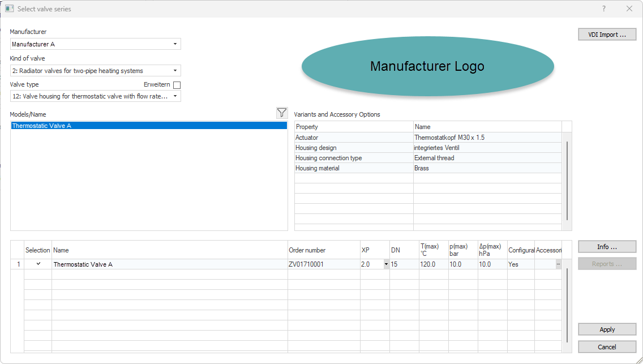Screen dimensions: 643x364
Task: Open the Valve type dropdown
Action: pos(175,96)
